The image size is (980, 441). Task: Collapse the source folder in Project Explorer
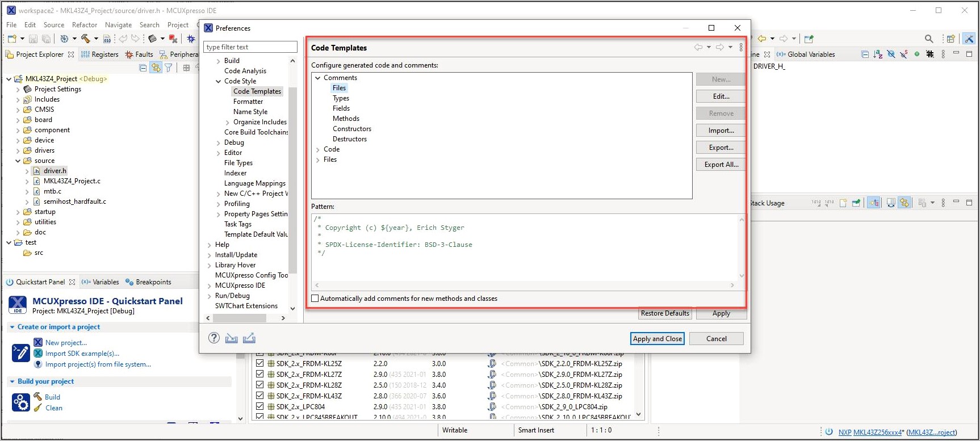point(18,161)
